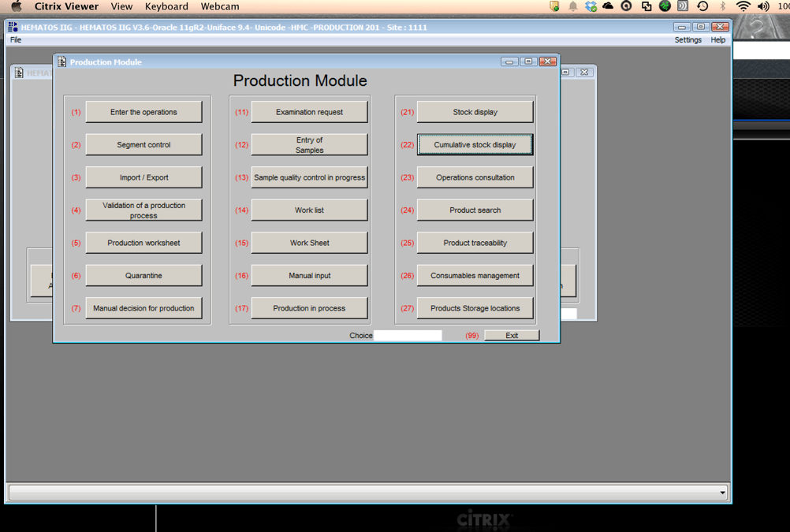This screenshot has height=532, width=790.
Task: Launch Product traceability
Action: click(x=475, y=243)
